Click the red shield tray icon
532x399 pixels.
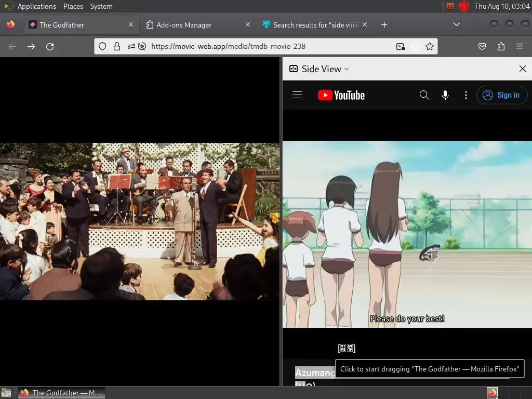[464, 6]
